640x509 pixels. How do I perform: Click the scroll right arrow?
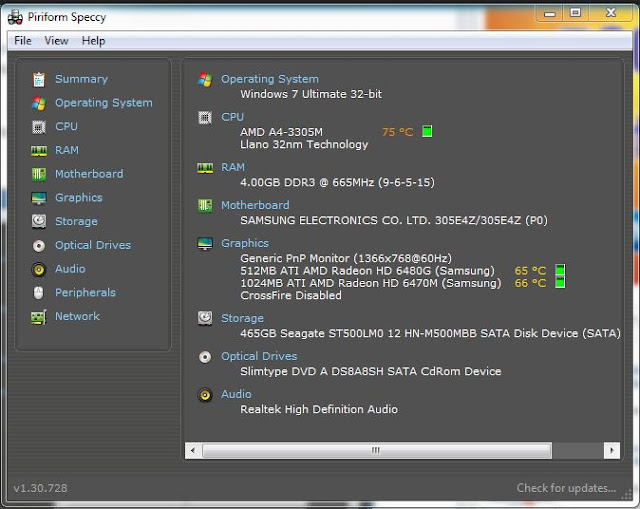(x=612, y=451)
